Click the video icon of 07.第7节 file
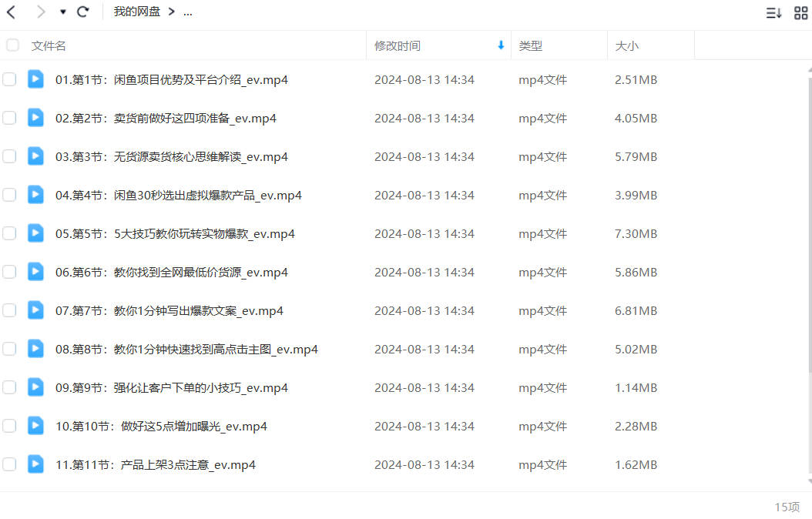Viewport: 812px width, 519px height. point(35,310)
